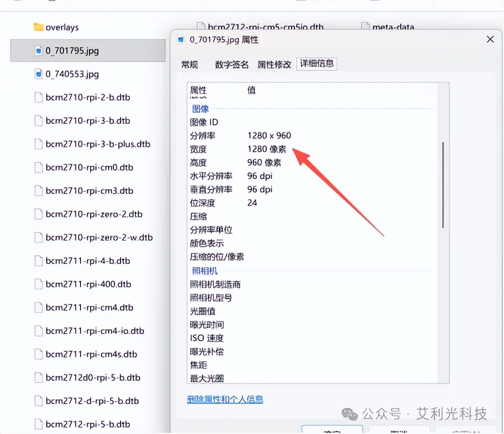Select the ISO 速度 property row
Image resolution: width=504 pixels, height=434 pixels.
(312, 338)
